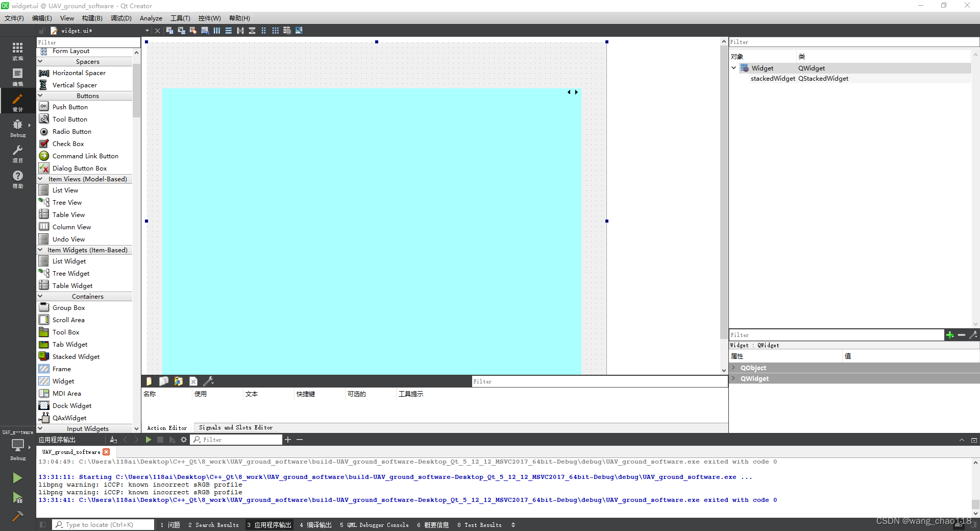Collapse Item Widgets (Item-Based) category
Image resolution: width=980 pixels, height=531 pixels.
pyautogui.click(x=40, y=250)
